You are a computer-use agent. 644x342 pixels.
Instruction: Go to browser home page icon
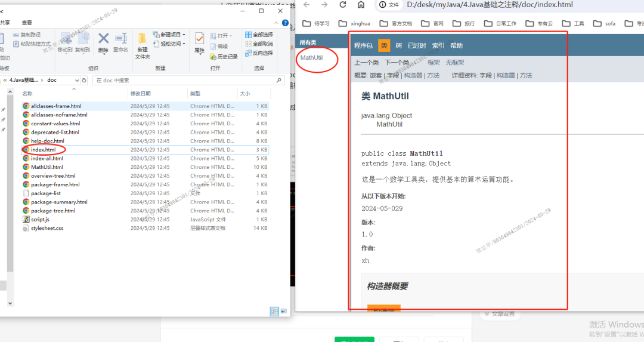pyautogui.click(x=361, y=5)
